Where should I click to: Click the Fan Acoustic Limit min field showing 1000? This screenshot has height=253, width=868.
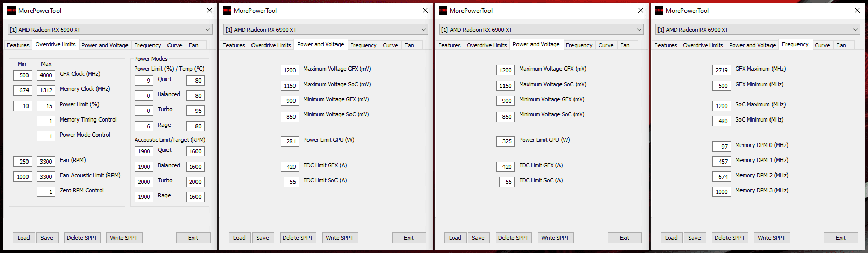tap(24, 177)
